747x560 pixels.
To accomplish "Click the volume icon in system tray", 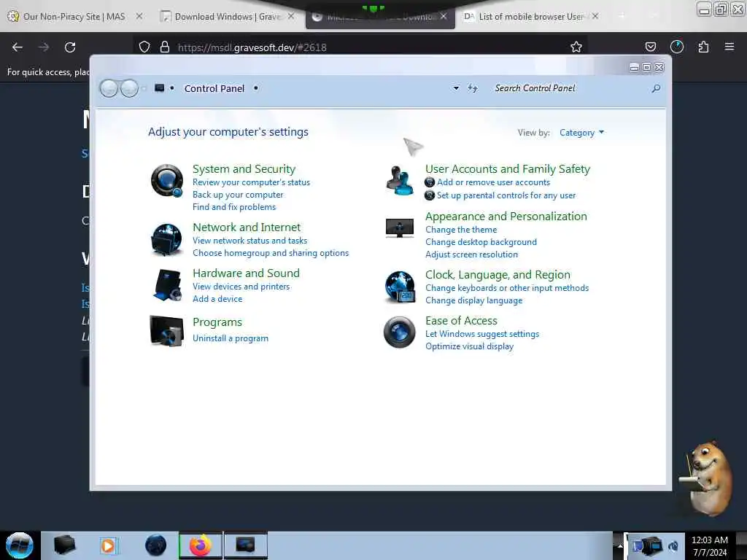I will tap(673, 545).
